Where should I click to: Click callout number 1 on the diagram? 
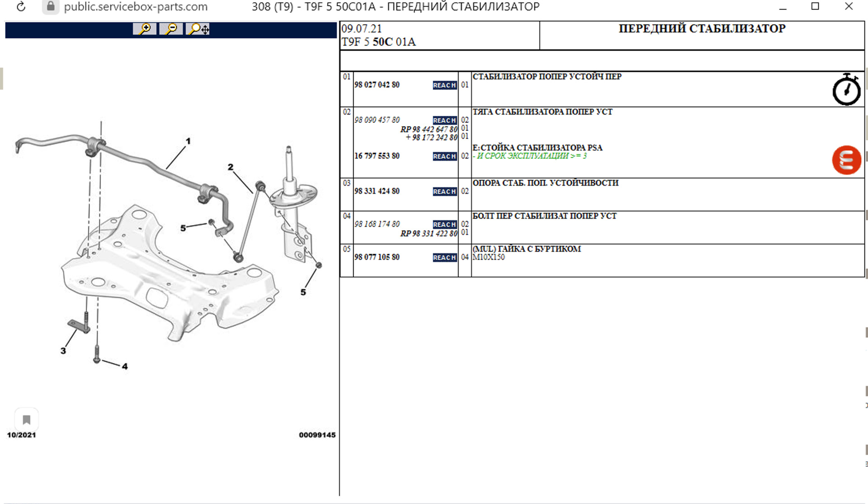click(x=188, y=141)
